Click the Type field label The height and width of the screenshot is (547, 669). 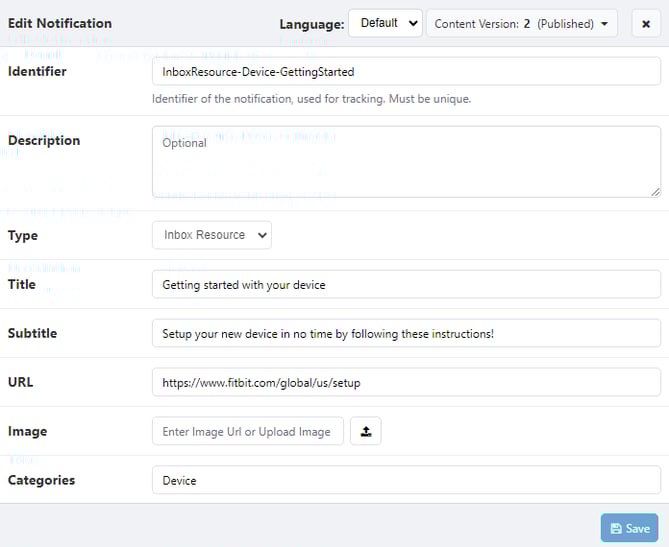[23, 235]
